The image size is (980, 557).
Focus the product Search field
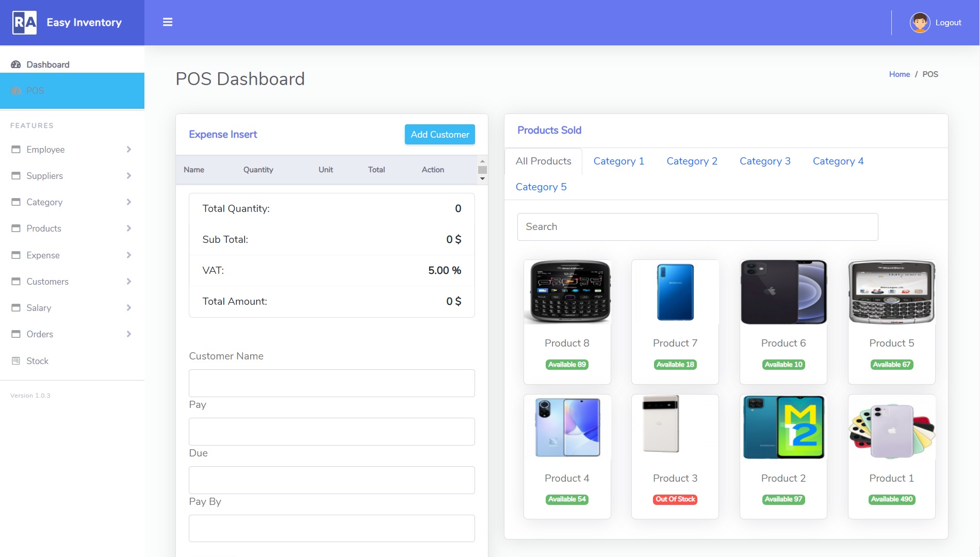click(697, 227)
